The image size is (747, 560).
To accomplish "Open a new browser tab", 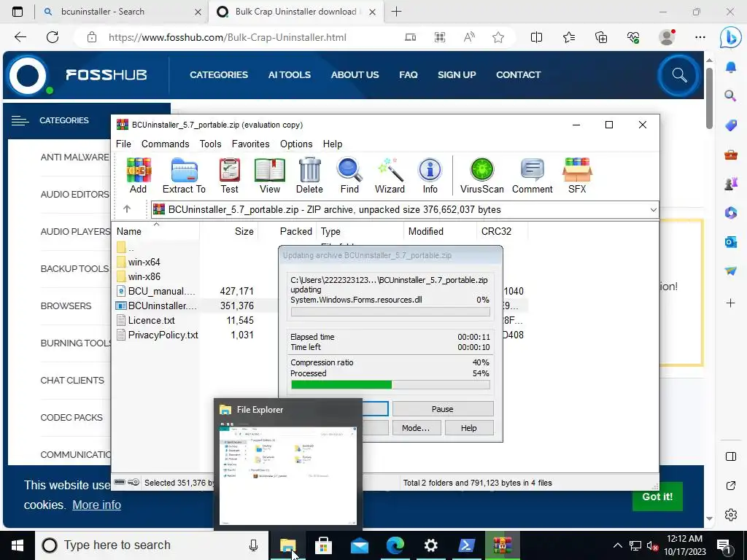I will coord(396,12).
